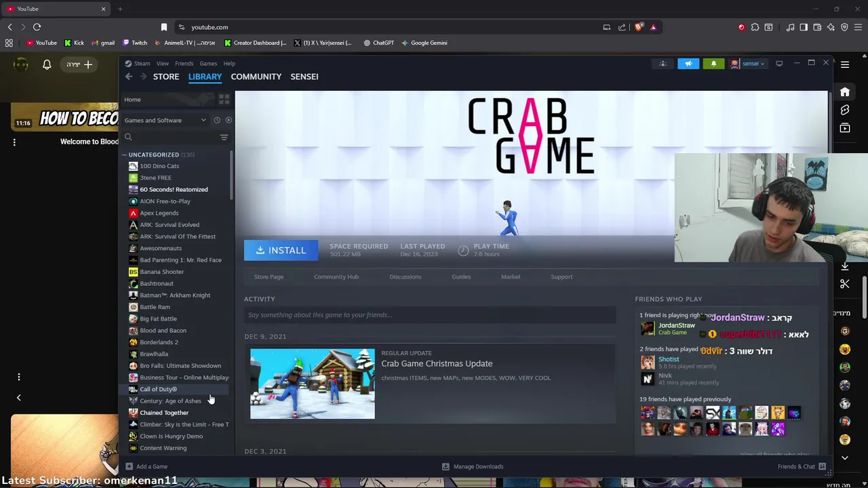Collapse the Uncategorized collection
This screenshot has width=868, height=488.
[125, 155]
